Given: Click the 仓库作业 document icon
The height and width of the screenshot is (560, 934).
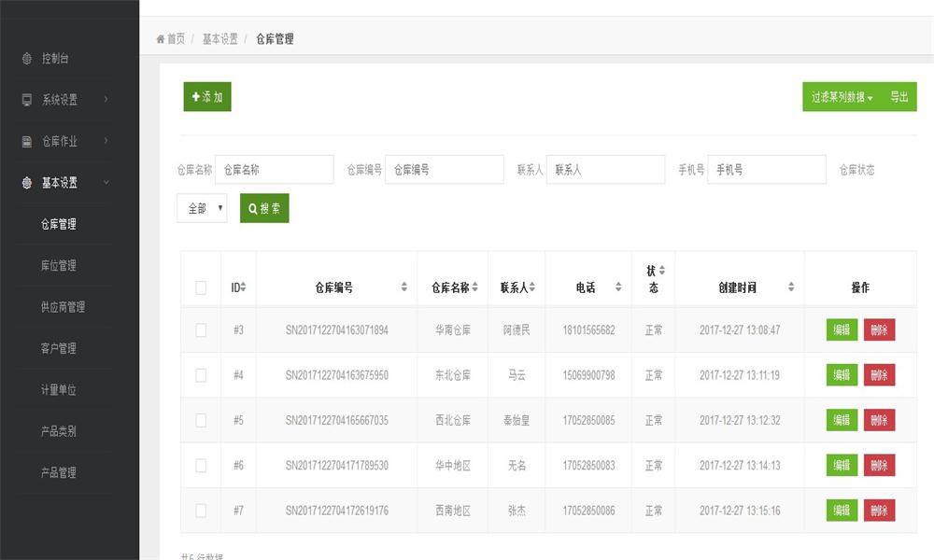Looking at the screenshot, I should [27, 142].
